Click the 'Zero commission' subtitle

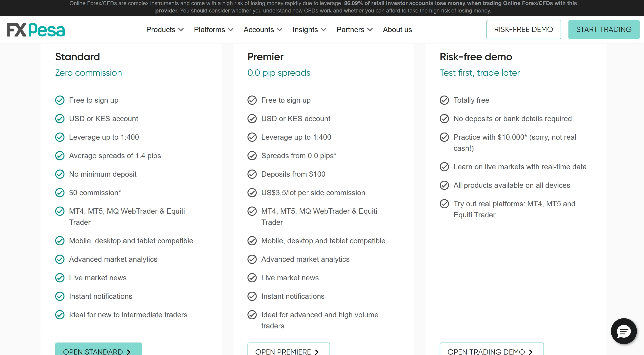(89, 73)
